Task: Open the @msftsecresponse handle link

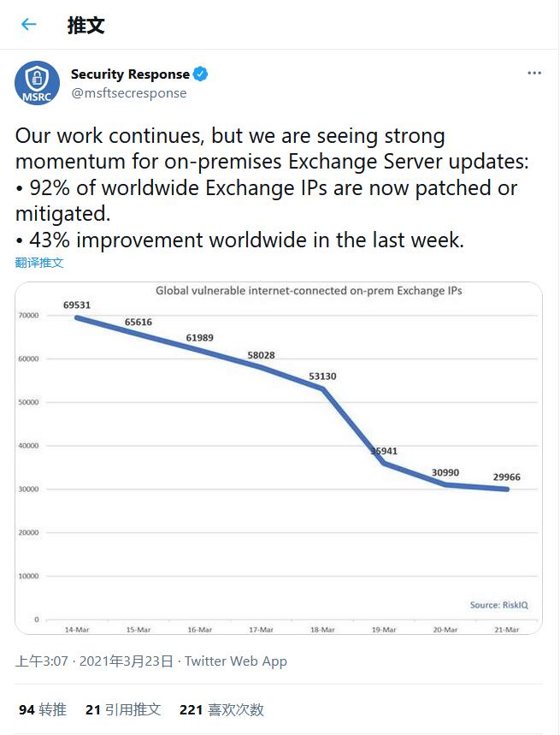Action: (x=128, y=93)
